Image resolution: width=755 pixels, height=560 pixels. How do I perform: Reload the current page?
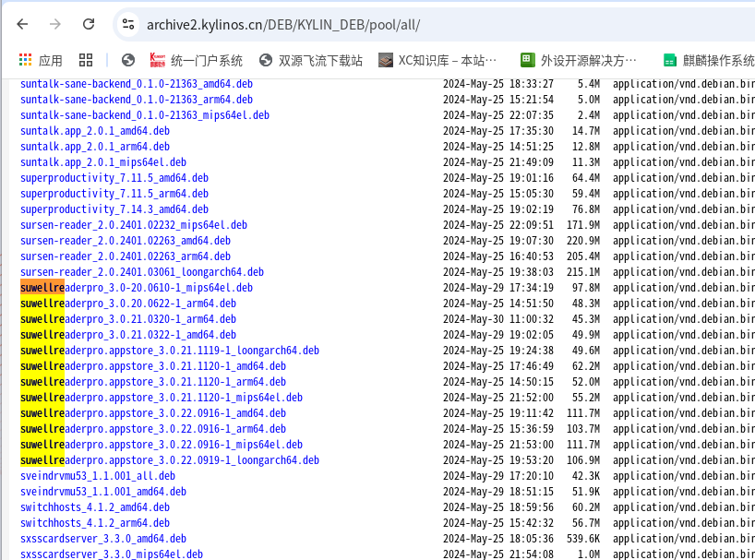(x=88, y=24)
